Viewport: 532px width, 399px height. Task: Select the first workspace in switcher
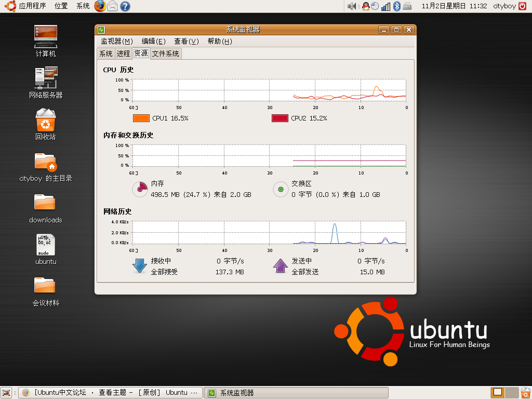tap(498, 393)
